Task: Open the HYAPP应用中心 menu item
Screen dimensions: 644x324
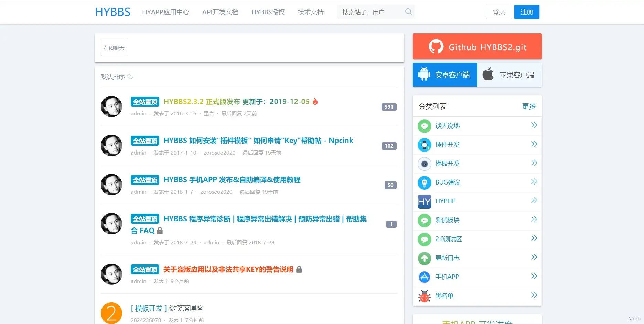Action: 166,12
